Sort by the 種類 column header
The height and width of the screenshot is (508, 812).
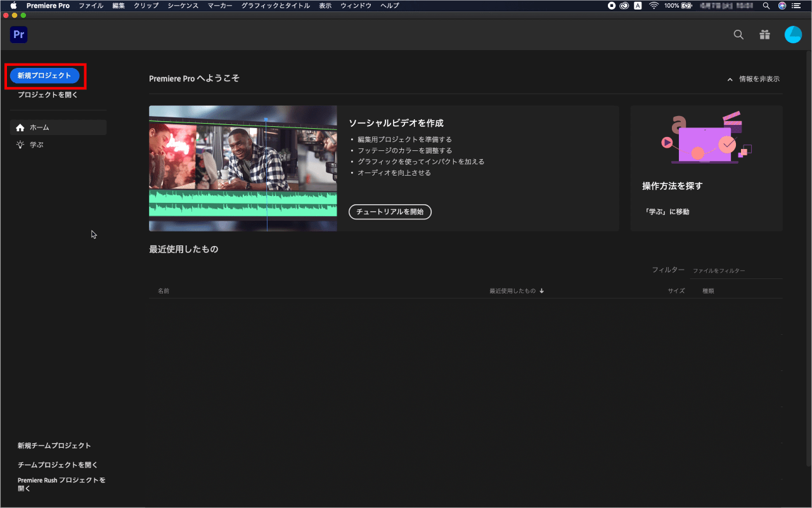point(708,291)
